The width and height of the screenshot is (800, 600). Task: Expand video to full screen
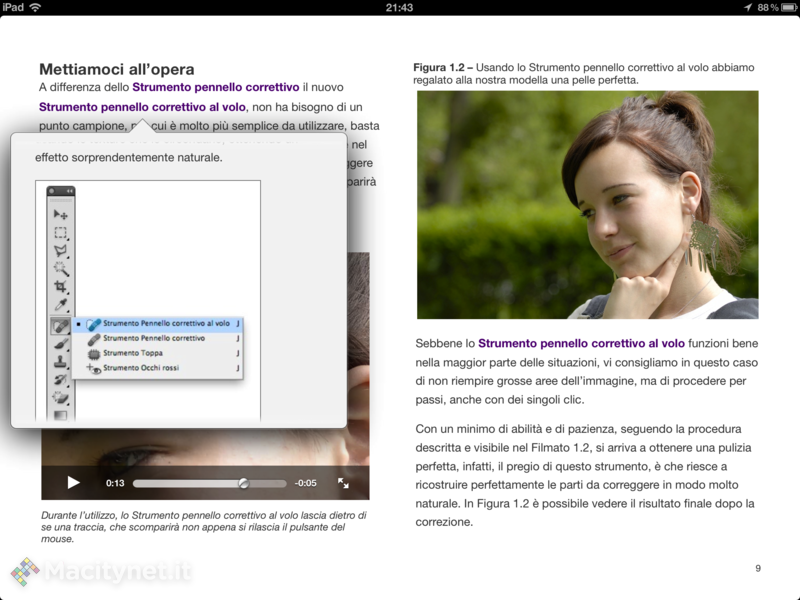(x=343, y=483)
